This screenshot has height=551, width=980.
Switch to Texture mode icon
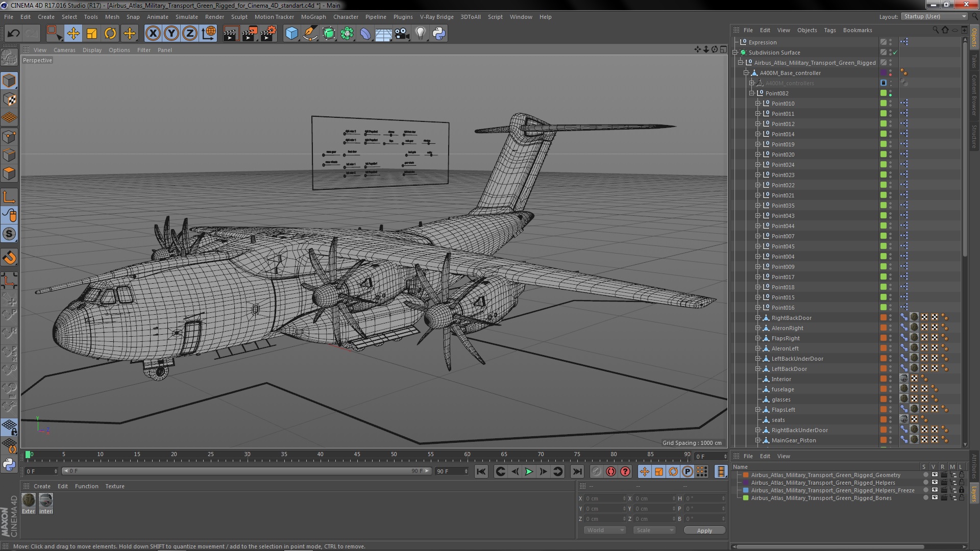point(9,99)
